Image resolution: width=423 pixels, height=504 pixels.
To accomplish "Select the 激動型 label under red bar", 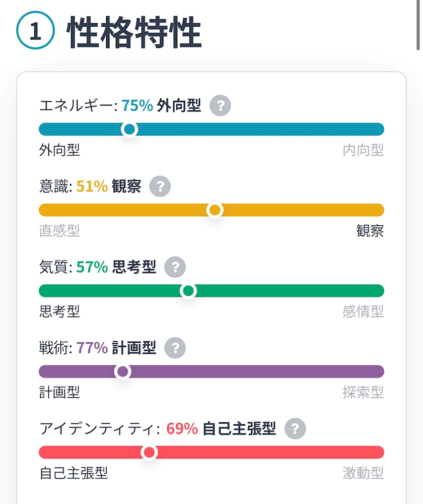I will 363,473.
